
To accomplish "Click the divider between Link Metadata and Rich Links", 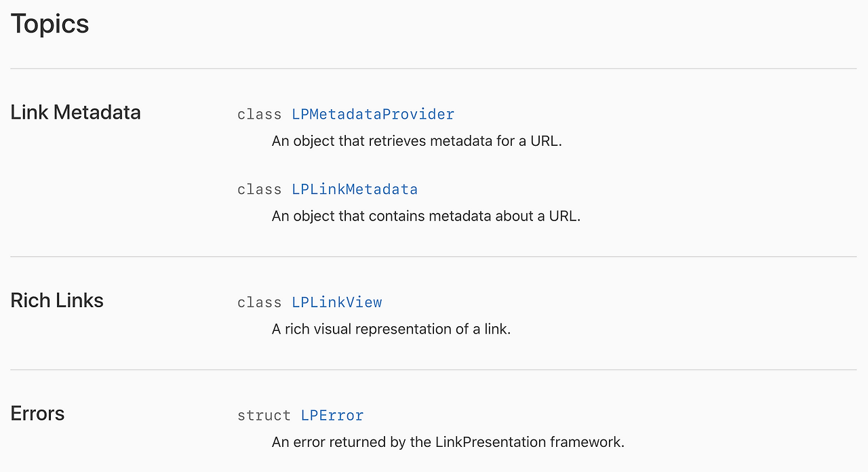I will pyautogui.click(x=433, y=256).
